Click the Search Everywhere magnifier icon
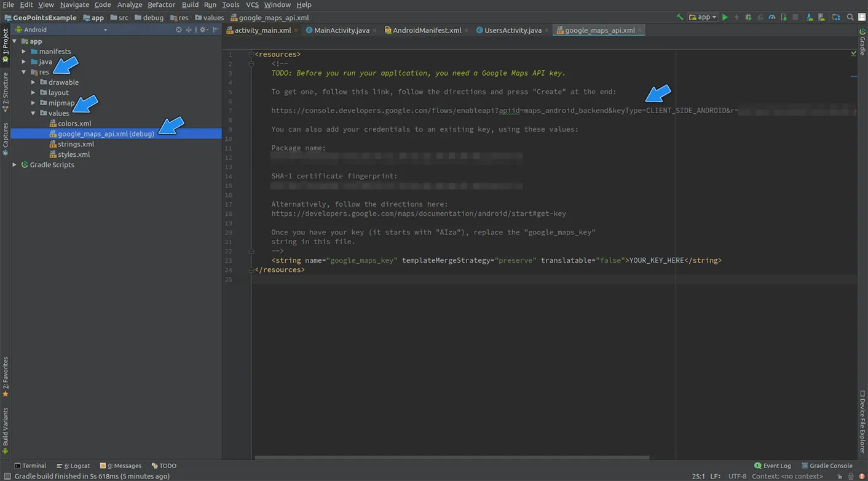The height and width of the screenshot is (481, 868). [850, 17]
